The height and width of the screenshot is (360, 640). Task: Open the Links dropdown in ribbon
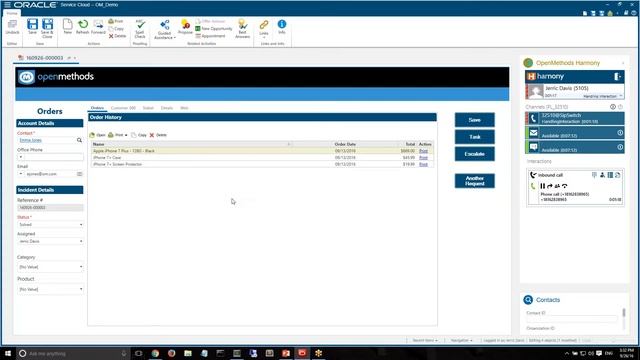264,29
